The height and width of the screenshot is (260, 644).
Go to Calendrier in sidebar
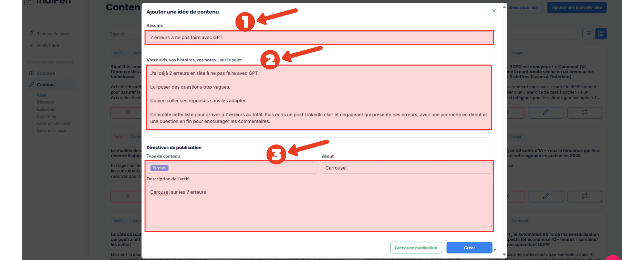coord(46,109)
